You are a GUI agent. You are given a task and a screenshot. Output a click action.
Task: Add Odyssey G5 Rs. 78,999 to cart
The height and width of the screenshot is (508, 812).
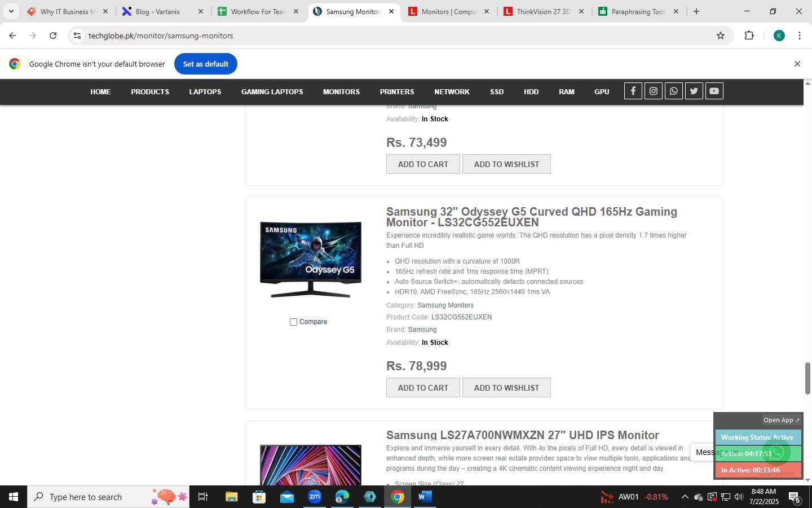click(423, 388)
